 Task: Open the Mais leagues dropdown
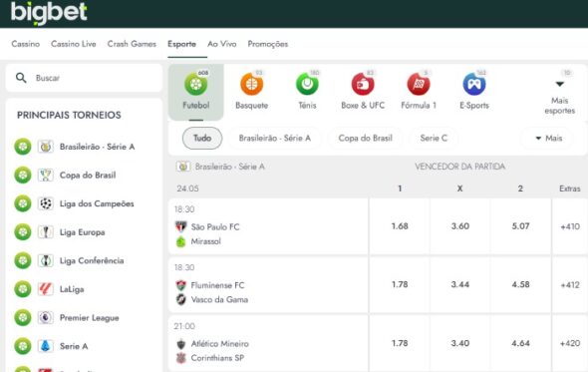tap(548, 139)
